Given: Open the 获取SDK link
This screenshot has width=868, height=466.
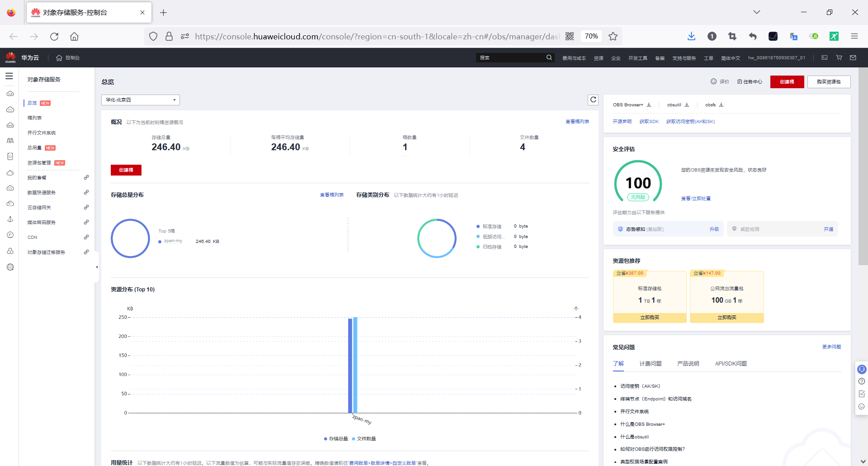Looking at the screenshot, I should coord(649,122).
